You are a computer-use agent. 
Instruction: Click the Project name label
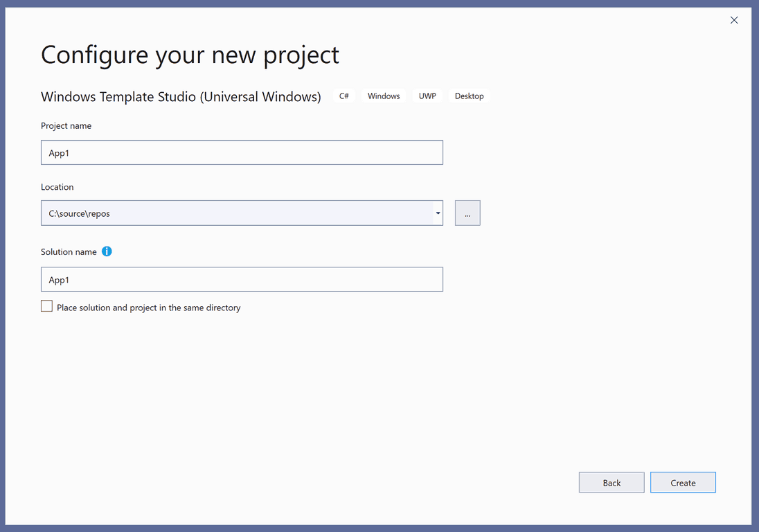tap(66, 126)
